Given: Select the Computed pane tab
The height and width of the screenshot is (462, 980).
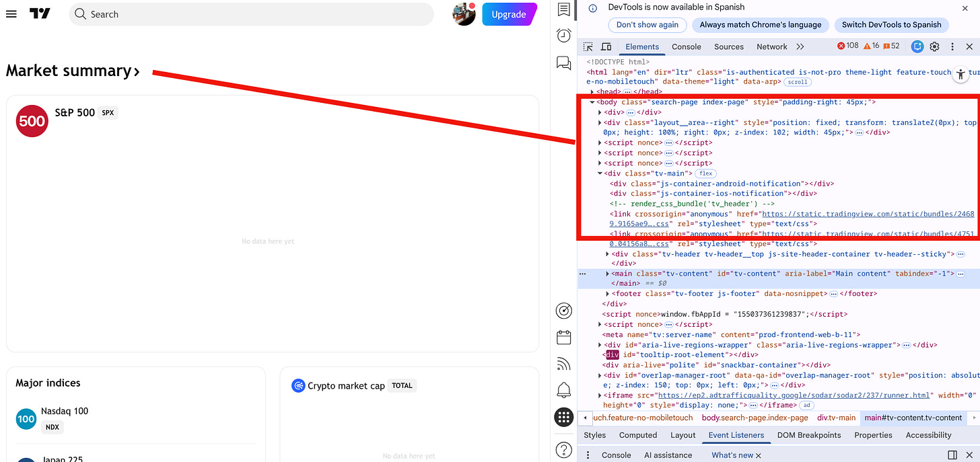Looking at the screenshot, I should click(638, 435).
